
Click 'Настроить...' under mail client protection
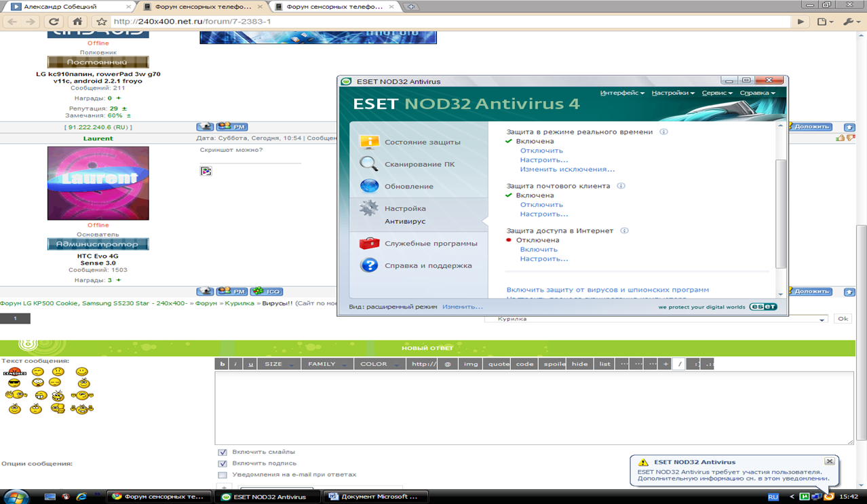(x=544, y=214)
